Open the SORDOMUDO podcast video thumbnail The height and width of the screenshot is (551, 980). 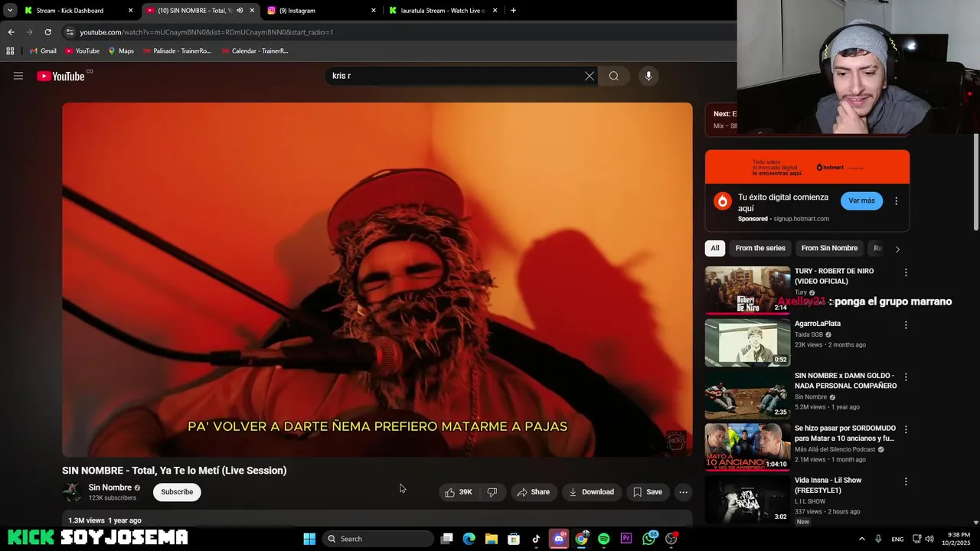[x=747, y=447]
